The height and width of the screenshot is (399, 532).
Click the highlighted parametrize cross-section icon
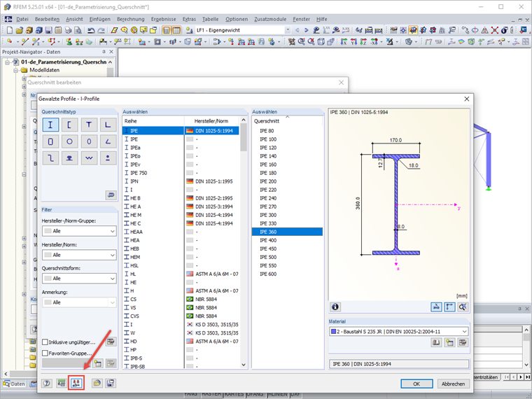(x=76, y=383)
